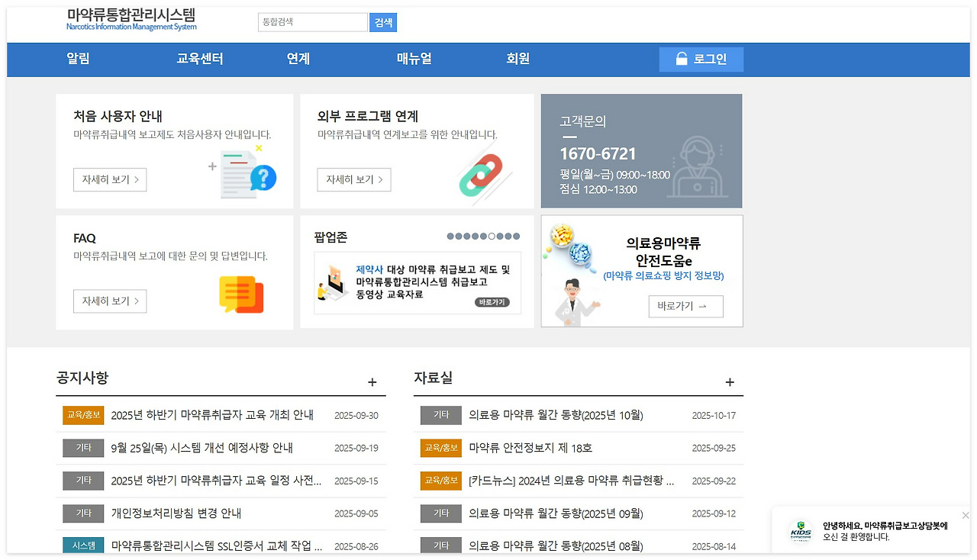The height and width of the screenshot is (560, 977).
Task: Click the 공지사항 section heading
Action: (82, 378)
